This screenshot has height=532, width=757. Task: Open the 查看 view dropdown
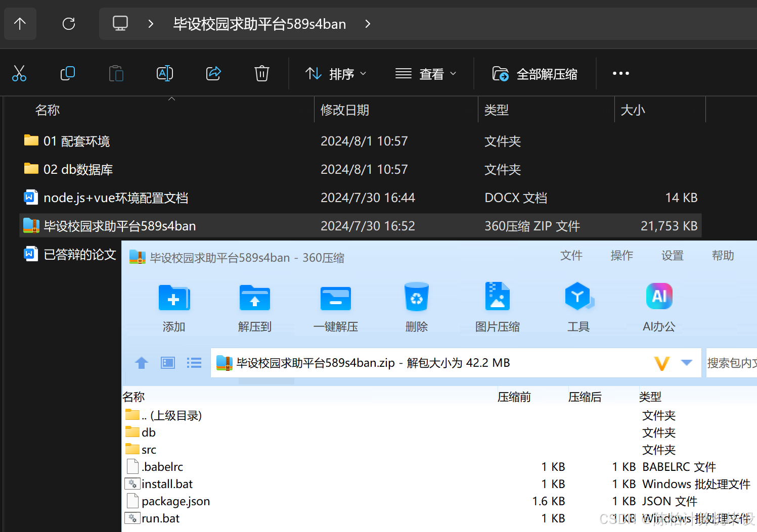426,74
